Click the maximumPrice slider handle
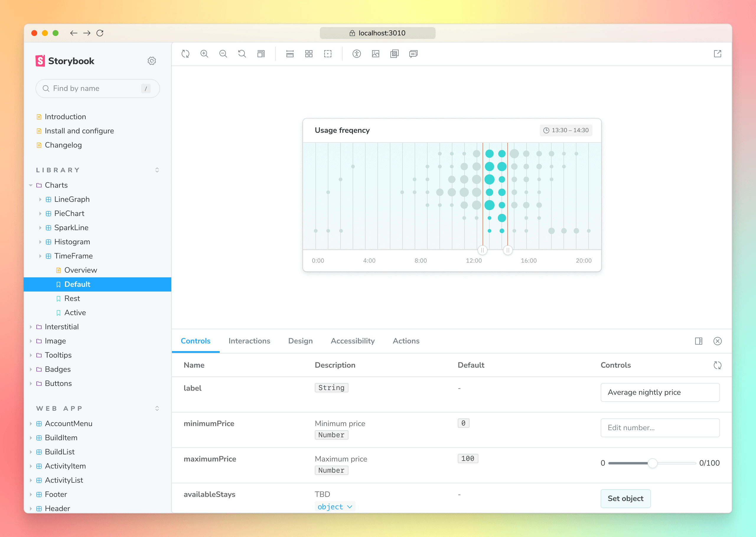Screen dimensions: 756x537 [x=652, y=463]
